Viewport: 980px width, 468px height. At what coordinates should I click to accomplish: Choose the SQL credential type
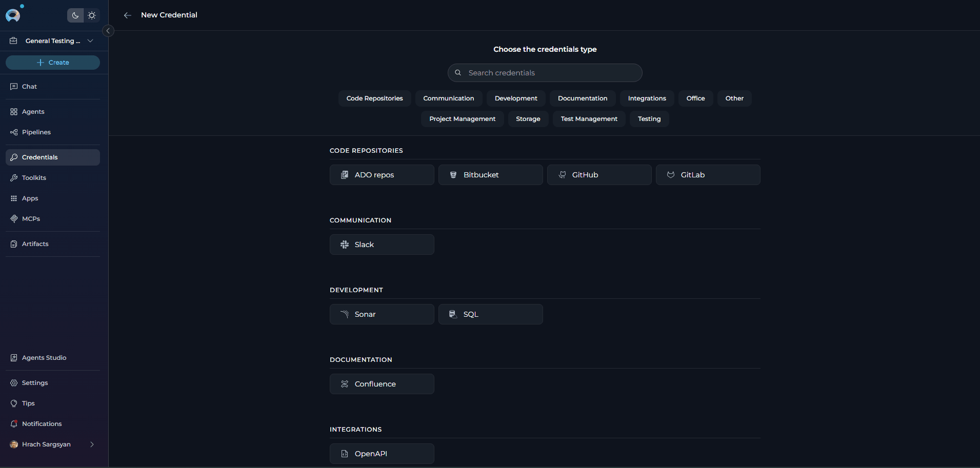point(491,314)
